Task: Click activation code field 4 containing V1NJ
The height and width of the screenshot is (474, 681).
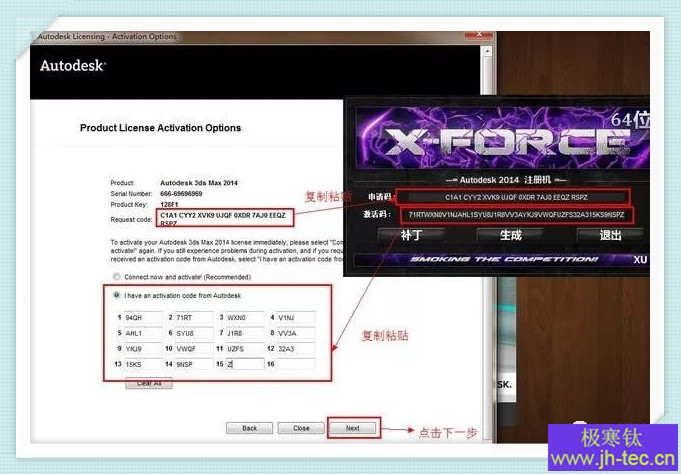Action: 296,318
